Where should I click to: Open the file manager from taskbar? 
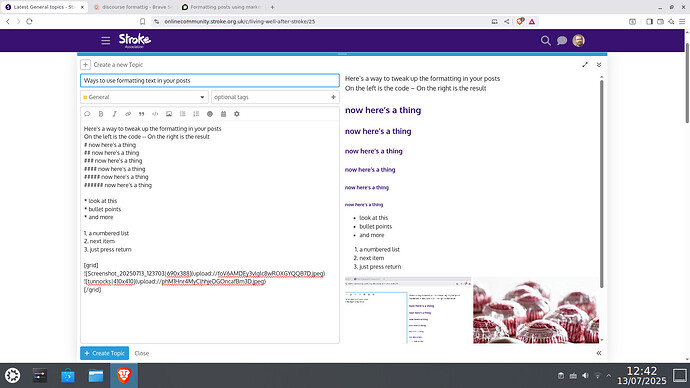click(x=95, y=376)
